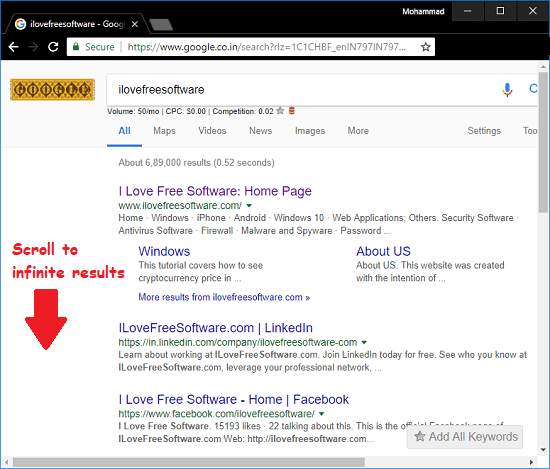Screen dimensions: 550x469
Task: Click the browser forward arrow
Action: (33, 47)
